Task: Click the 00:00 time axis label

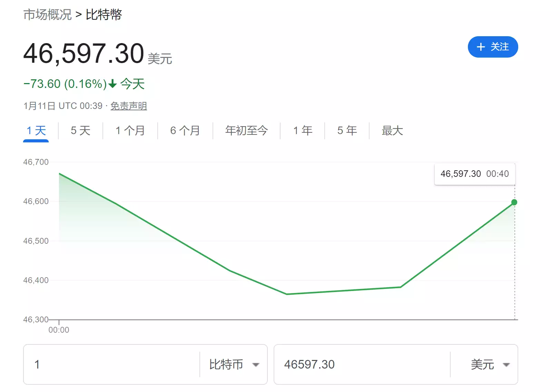Action: [x=59, y=330]
